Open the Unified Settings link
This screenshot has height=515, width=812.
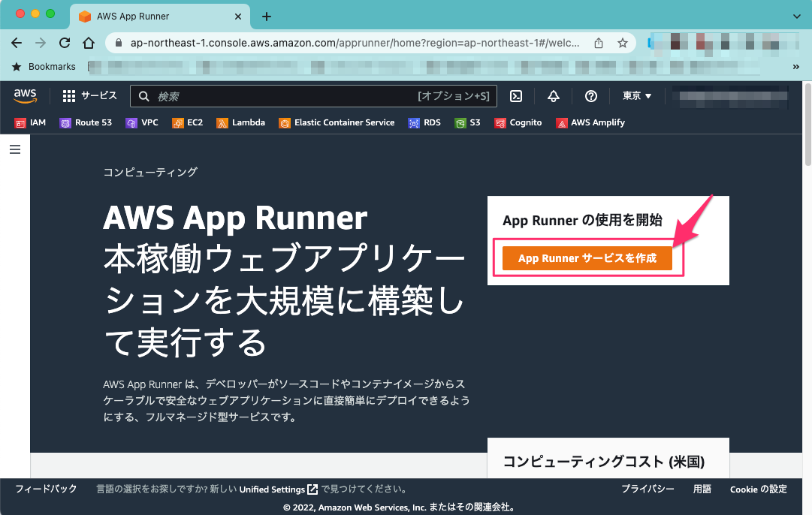(x=278, y=489)
